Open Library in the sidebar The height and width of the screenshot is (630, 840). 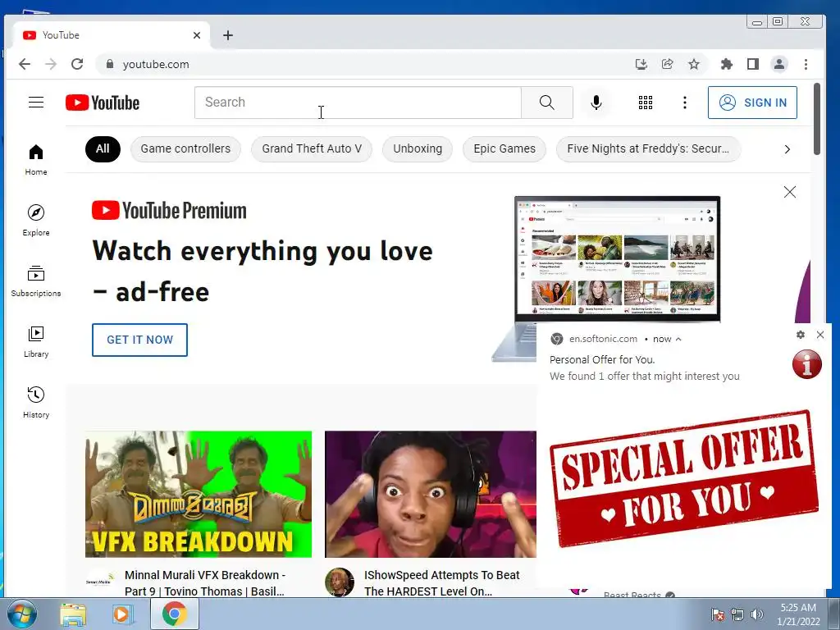(x=36, y=342)
